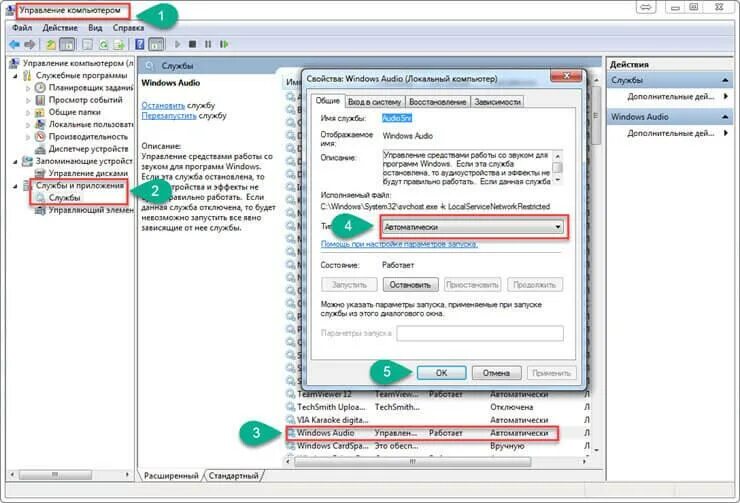
Task: Click the gear icon of VIA Karaoke row
Action: point(291,419)
